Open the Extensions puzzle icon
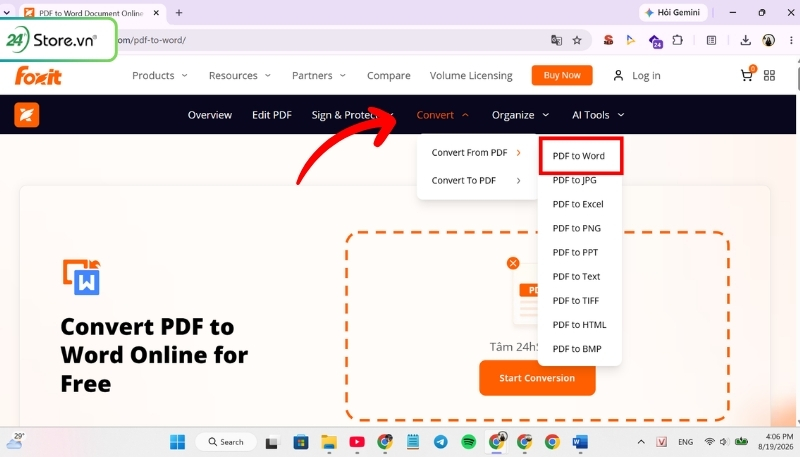Screen dimensions: 800x457 pos(678,40)
